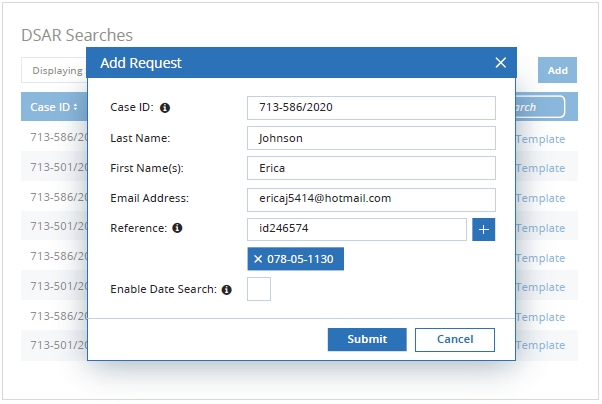Submit the Add Request form
Screen dimensions: 602x404
click(367, 340)
